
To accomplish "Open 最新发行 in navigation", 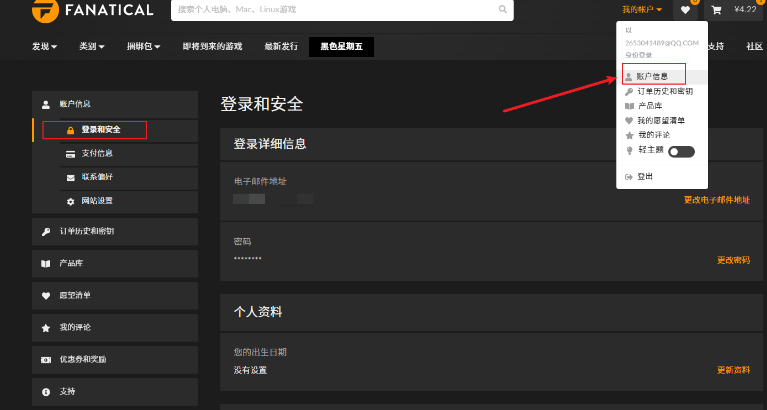I will pyautogui.click(x=281, y=46).
